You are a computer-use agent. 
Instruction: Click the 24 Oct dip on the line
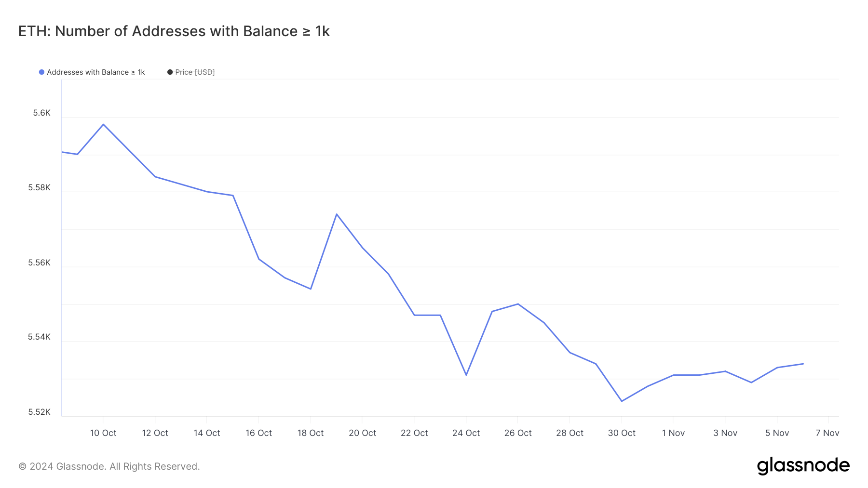pos(466,375)
